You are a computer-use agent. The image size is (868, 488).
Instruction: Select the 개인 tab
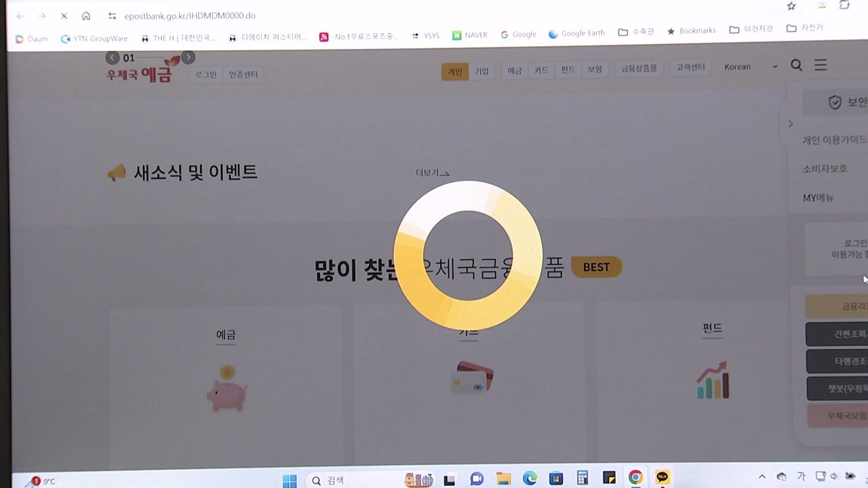(x=454, y=71)
